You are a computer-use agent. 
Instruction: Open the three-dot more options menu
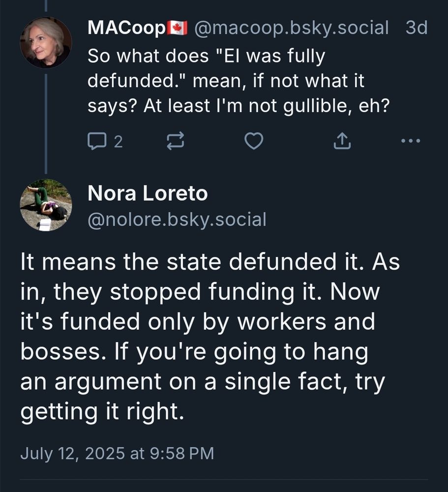pyautogui.click(x=411, y=142)
